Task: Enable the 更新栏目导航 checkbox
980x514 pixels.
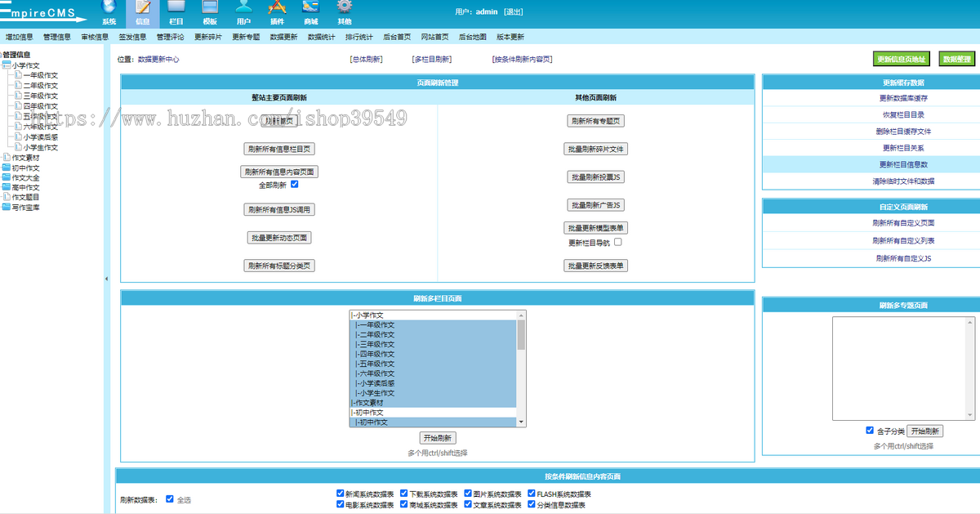Action: (x=618, y=242)
